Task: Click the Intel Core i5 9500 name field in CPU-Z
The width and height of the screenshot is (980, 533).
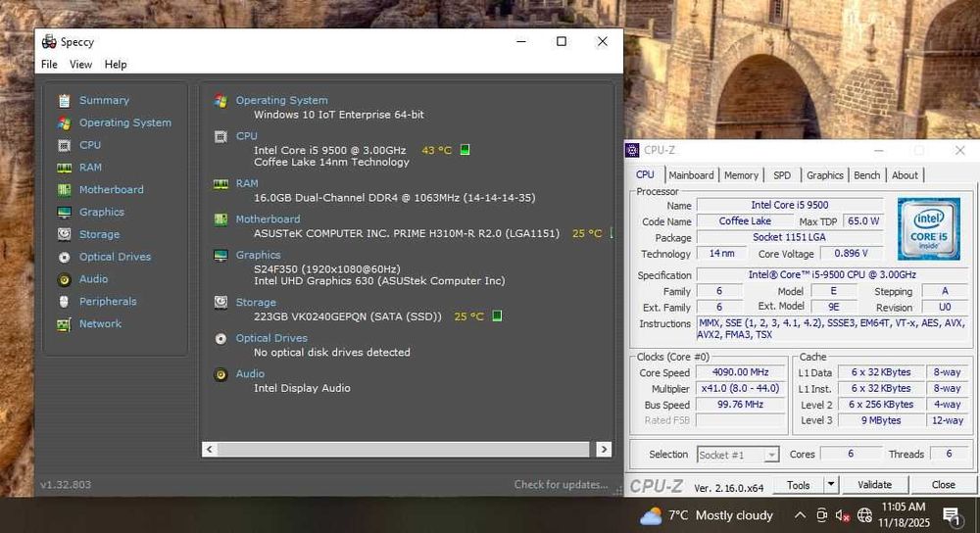Action: [x=790, y=205]
